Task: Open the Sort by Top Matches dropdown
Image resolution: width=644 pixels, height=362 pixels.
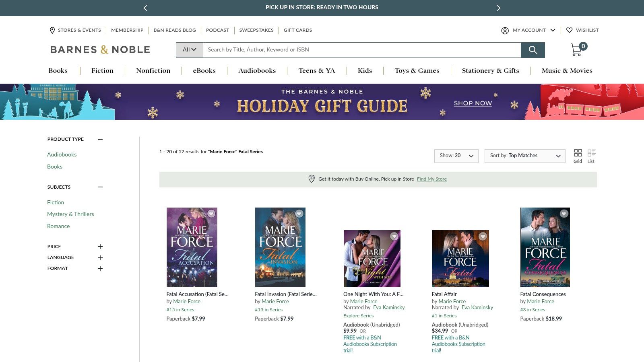Action: click(x=524, y=156)
